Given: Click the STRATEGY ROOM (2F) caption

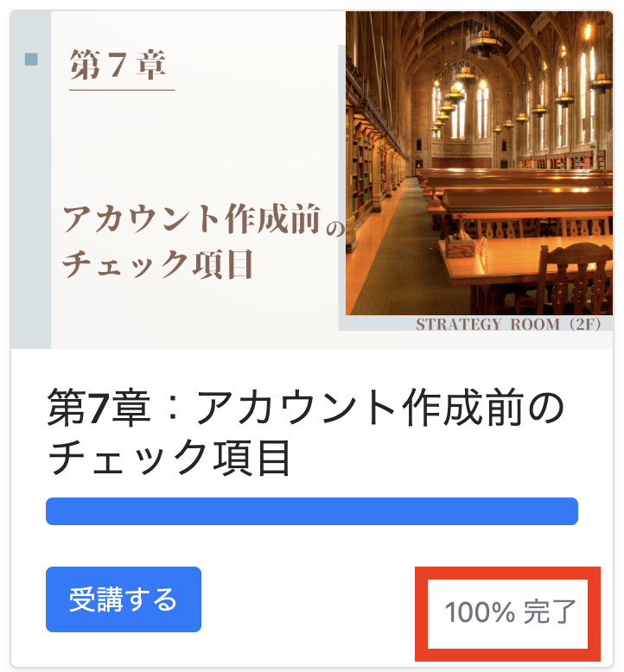Looking at the screenshot, I should click(x=514, y=325).
